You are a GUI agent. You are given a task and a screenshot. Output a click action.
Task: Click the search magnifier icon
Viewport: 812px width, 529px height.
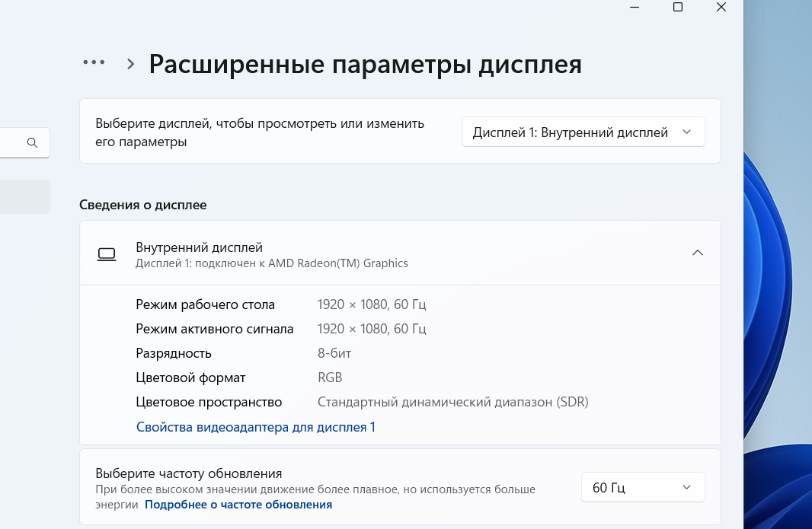pyautogui.click(x=32, y=142)
